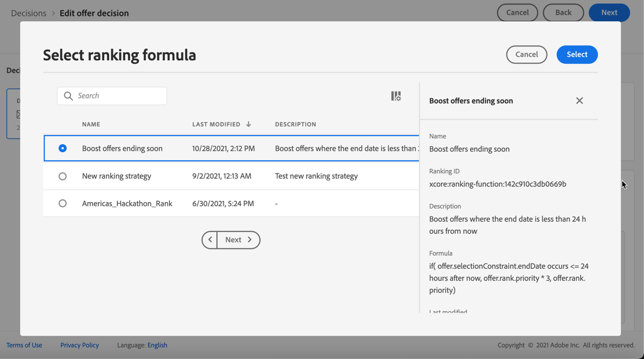Go to next page chevron
This screenshot has height=359, width=644.
click(250, 240)
